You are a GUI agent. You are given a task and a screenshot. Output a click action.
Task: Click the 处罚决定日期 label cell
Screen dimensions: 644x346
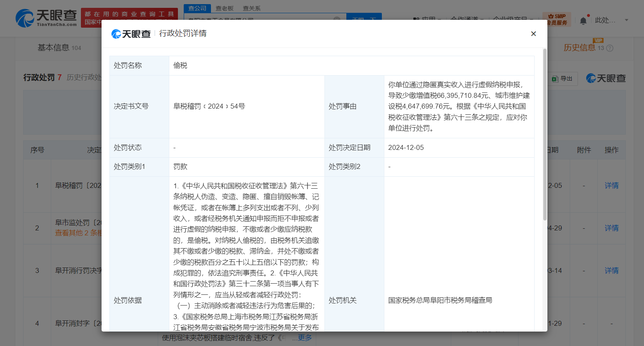[x=354, y=147]
